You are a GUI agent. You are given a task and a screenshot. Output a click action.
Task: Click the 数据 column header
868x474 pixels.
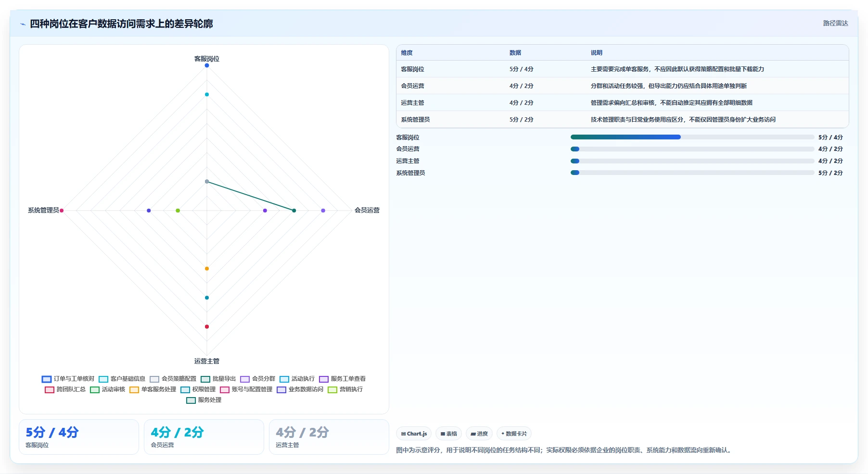point(515,53)
